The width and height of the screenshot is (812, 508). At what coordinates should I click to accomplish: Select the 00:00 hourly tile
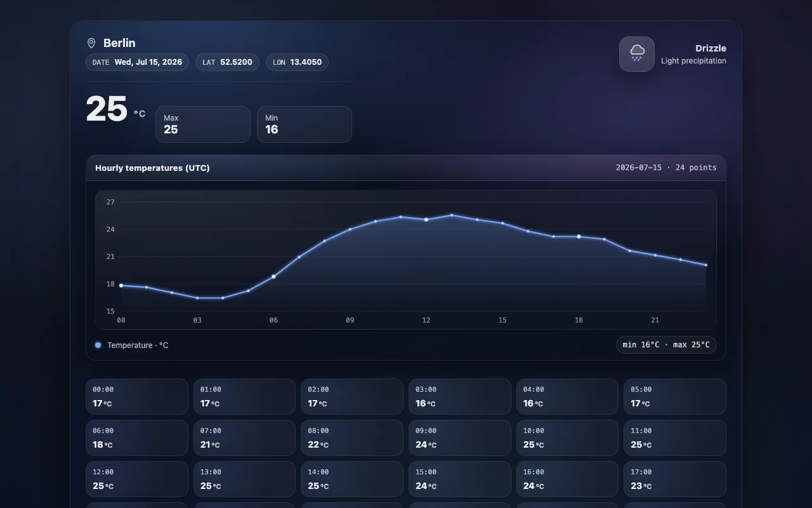(x=137, y=397)
